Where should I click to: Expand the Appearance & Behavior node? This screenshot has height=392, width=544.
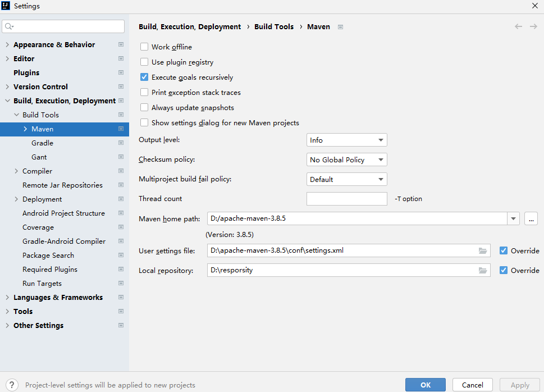tap(7, 44)
